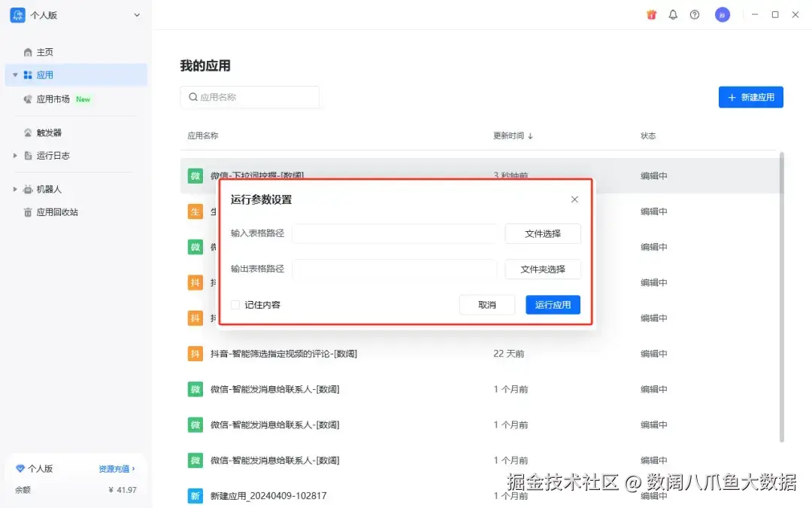Open the gift box icon in top bar

coord(651,14)
